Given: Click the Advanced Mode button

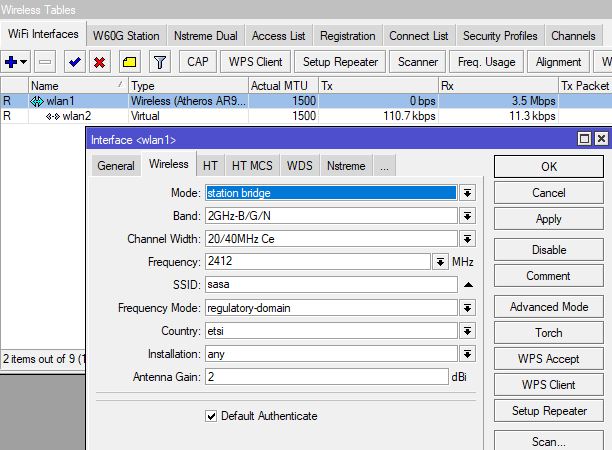Looking at the screenshot, I should click(x=549, y=307).
